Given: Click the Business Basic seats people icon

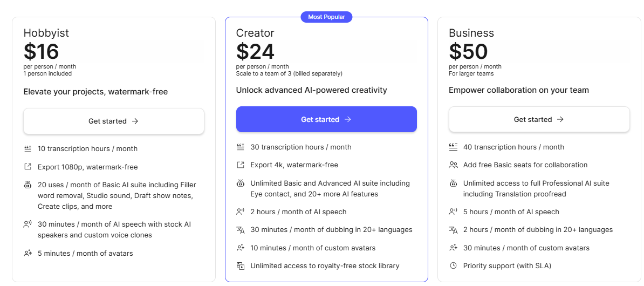Looking at the screenshot, I should (453, 165).
